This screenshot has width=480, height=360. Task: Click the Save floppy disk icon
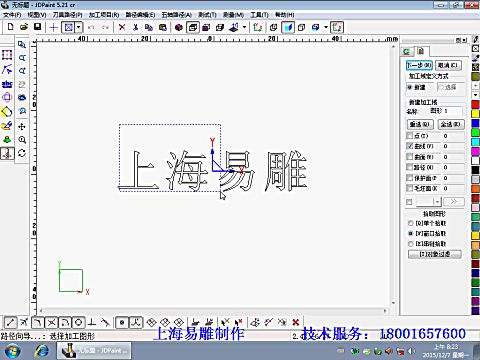[37, 27]
